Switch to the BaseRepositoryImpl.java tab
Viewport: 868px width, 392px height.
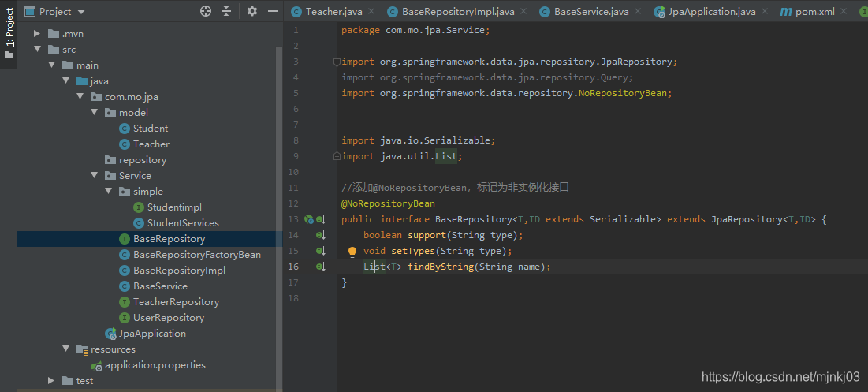(458, 12)
